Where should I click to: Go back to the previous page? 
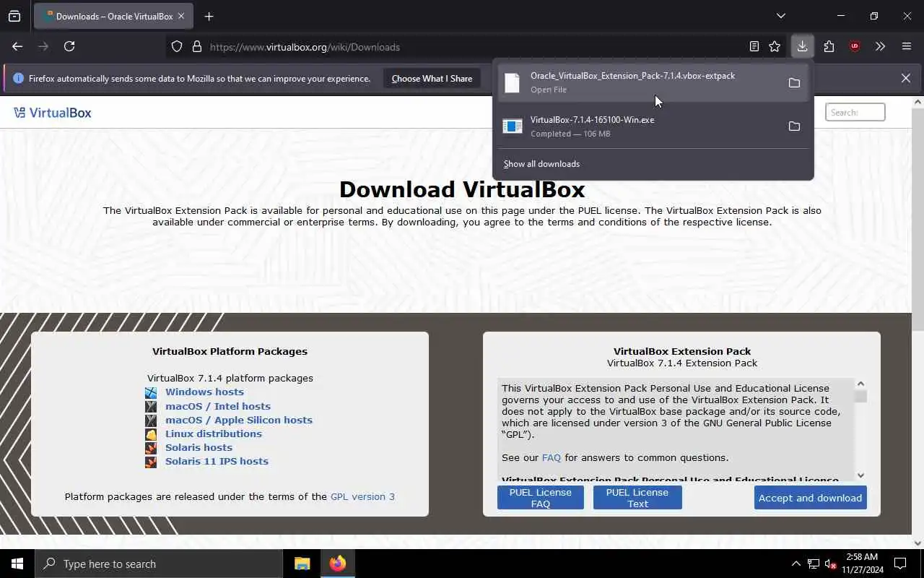click(x=17, y=46)
